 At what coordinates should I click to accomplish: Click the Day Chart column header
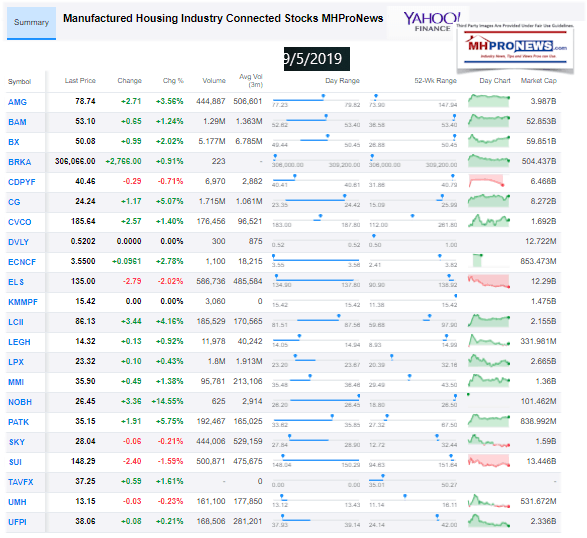[x=495, y=80]
